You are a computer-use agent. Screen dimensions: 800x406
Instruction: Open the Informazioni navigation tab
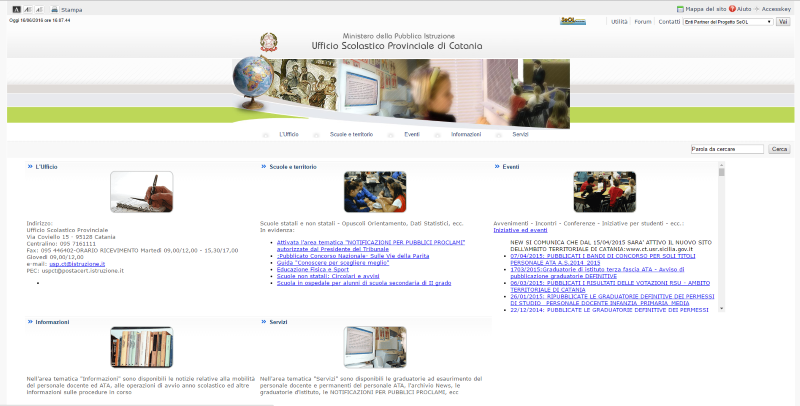click(466, 135)
